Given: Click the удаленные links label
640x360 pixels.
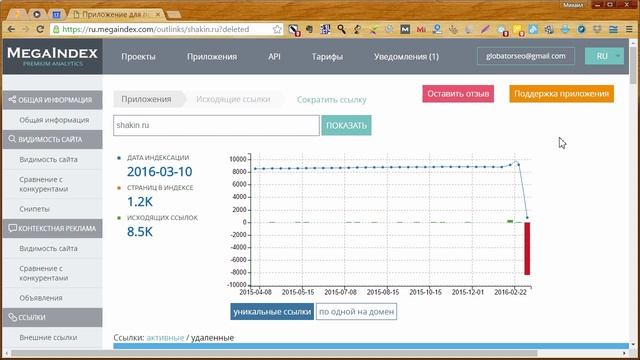Looking at the screenshot, I should (213, 338).
